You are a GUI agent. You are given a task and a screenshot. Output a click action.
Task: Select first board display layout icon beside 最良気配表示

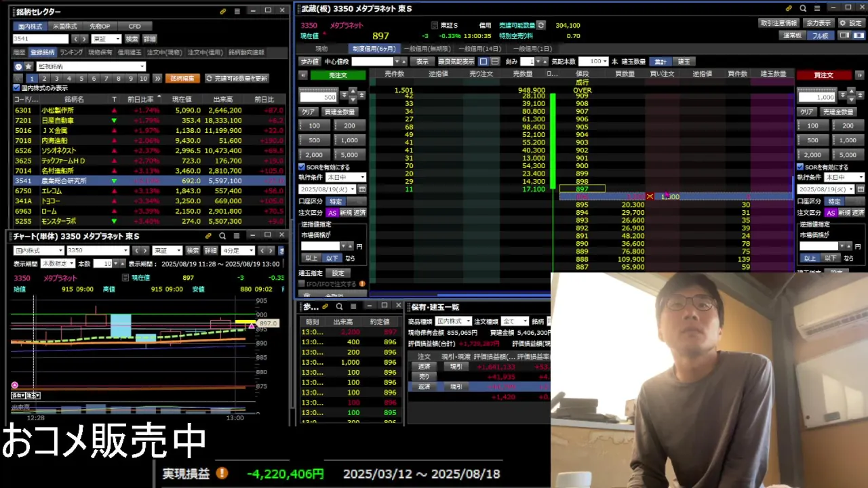[x=484, y=61]
